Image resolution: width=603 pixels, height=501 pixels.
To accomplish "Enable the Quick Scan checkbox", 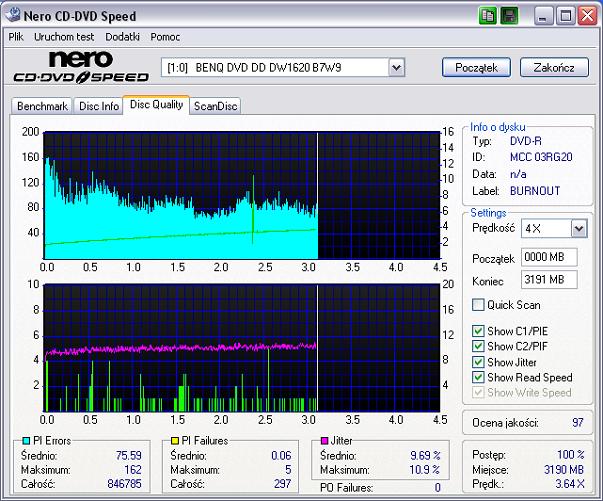I will pos(478,305).
